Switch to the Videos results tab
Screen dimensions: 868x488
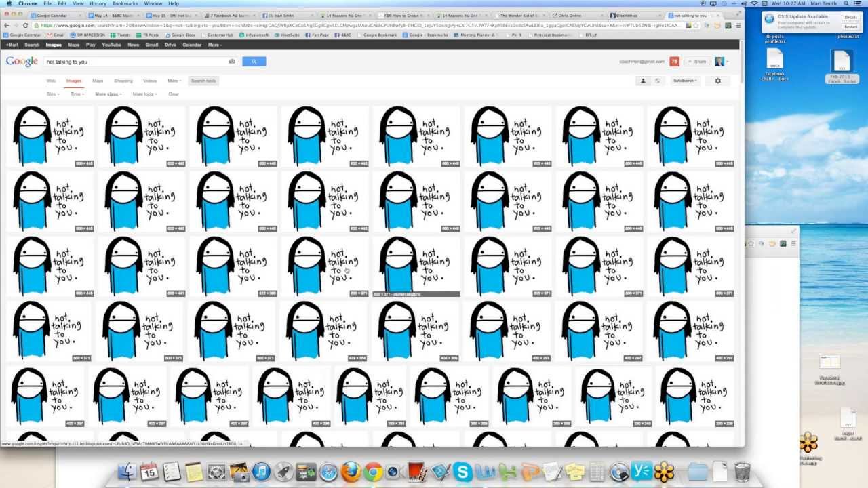pos(150,81)
